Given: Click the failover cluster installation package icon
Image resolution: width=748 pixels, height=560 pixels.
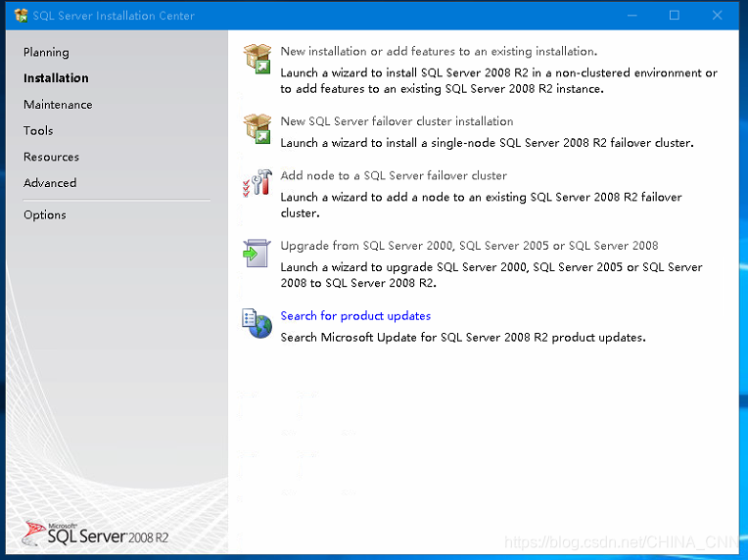Looking at the screenshot, I should coord(257,128).
